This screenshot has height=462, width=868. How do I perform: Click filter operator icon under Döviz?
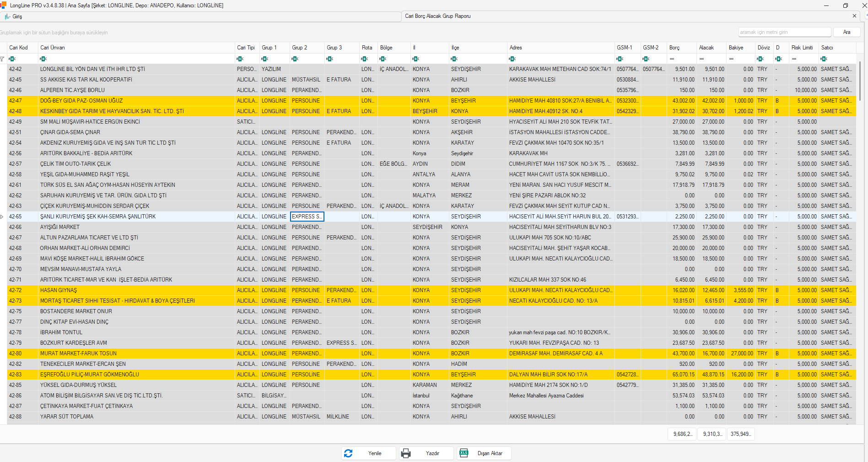[760, 59]
